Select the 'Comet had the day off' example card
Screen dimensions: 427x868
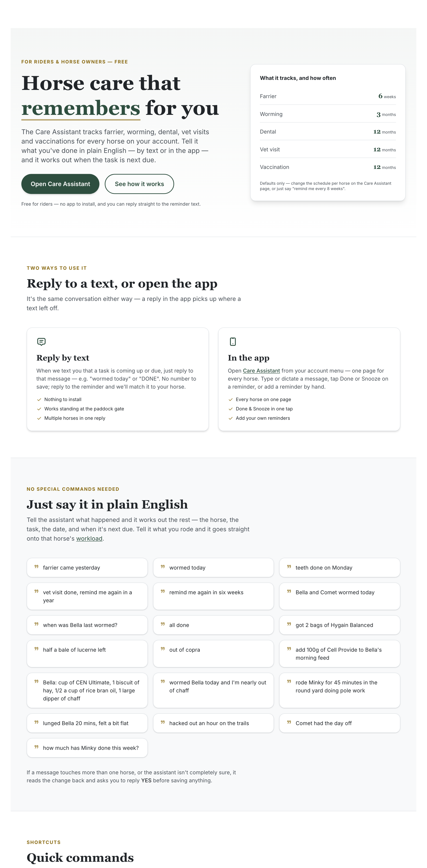[340, 723]
